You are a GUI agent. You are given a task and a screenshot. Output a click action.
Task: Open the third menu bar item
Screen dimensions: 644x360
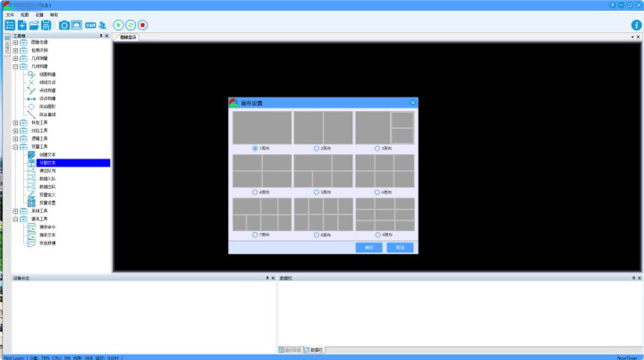[x=39, y=15]
